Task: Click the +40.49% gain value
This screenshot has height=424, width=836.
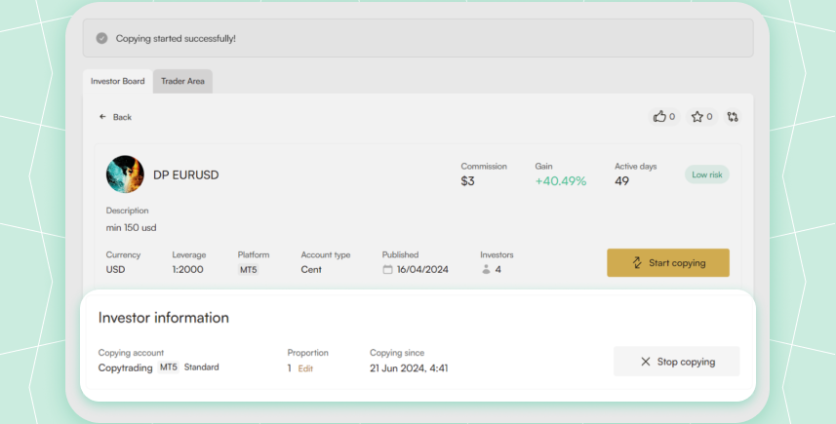Action: click(x=560, y=181)
